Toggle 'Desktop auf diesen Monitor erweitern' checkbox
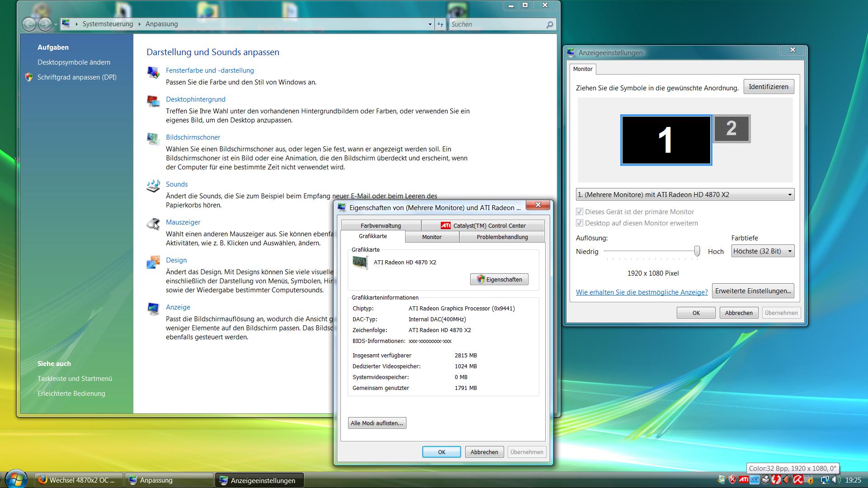 pos(579,223)
